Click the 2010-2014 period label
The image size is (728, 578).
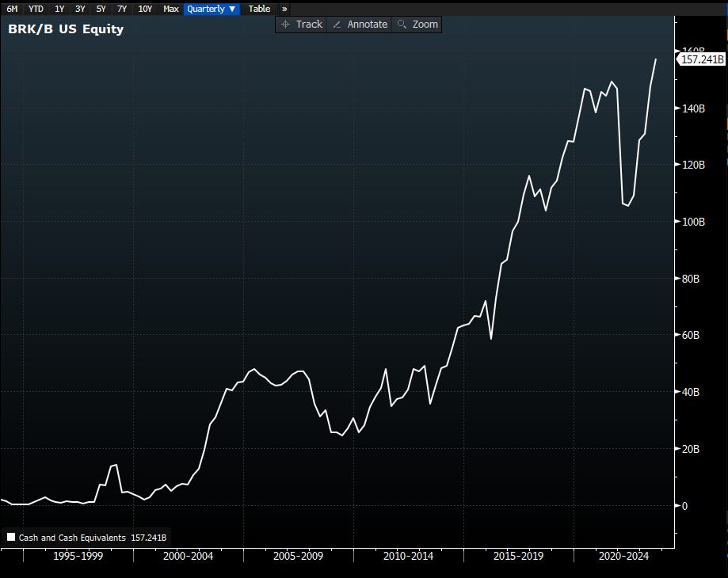408,556
